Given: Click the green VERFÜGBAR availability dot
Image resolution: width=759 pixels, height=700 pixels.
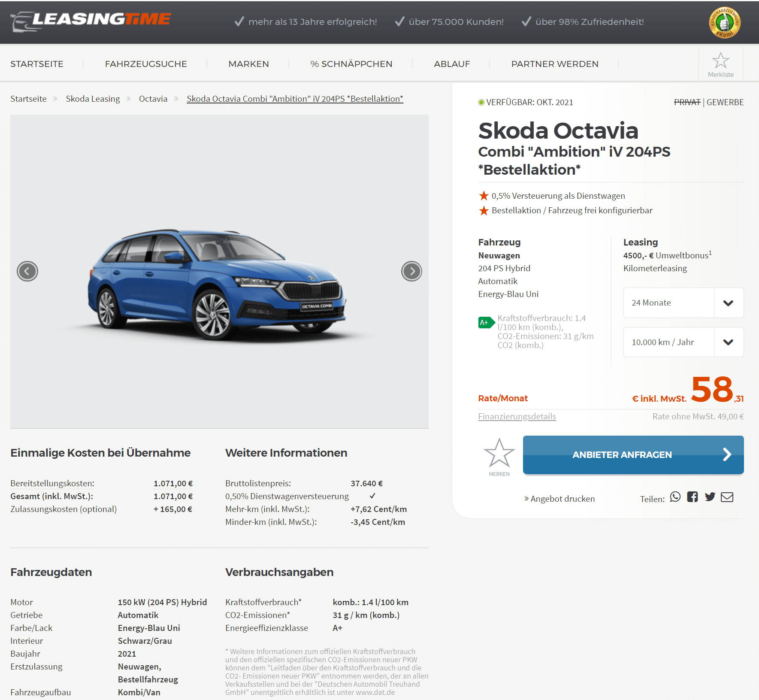Looking at the screenshot, I should pos(481,102).
